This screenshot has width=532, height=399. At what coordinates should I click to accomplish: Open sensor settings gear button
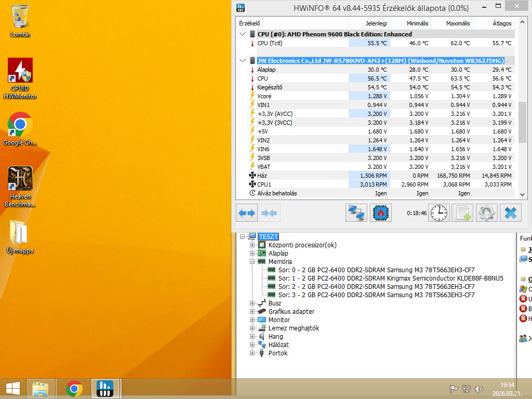[x=487, y=213]
